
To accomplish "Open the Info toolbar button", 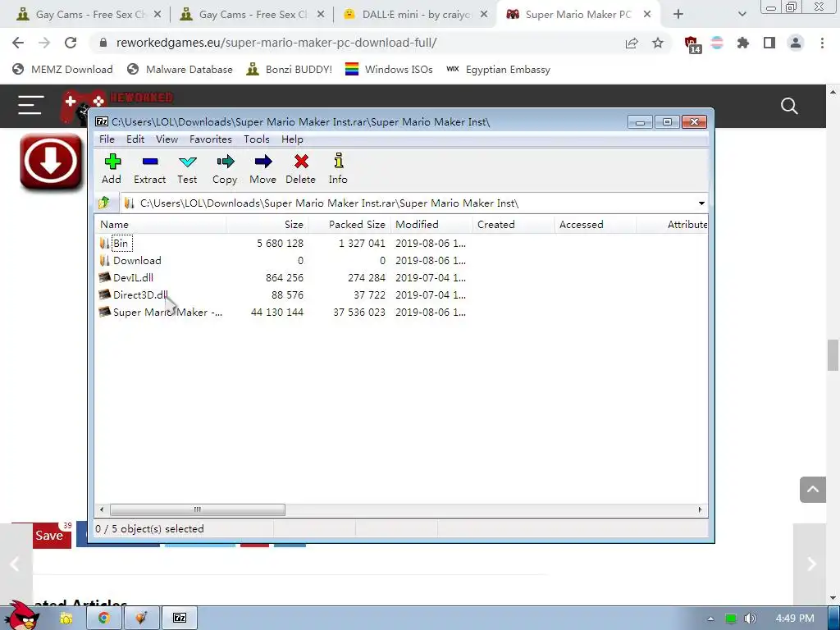I will [x=338, y=169].
